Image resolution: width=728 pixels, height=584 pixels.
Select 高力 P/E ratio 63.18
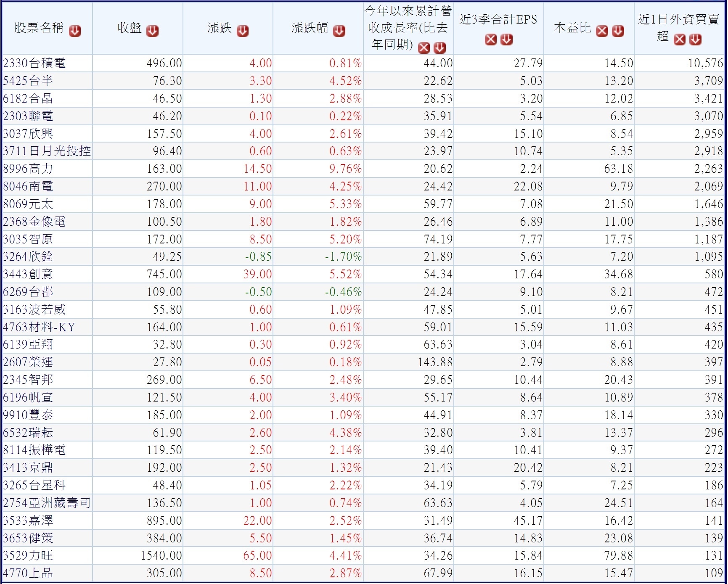(x=619, y=169)
